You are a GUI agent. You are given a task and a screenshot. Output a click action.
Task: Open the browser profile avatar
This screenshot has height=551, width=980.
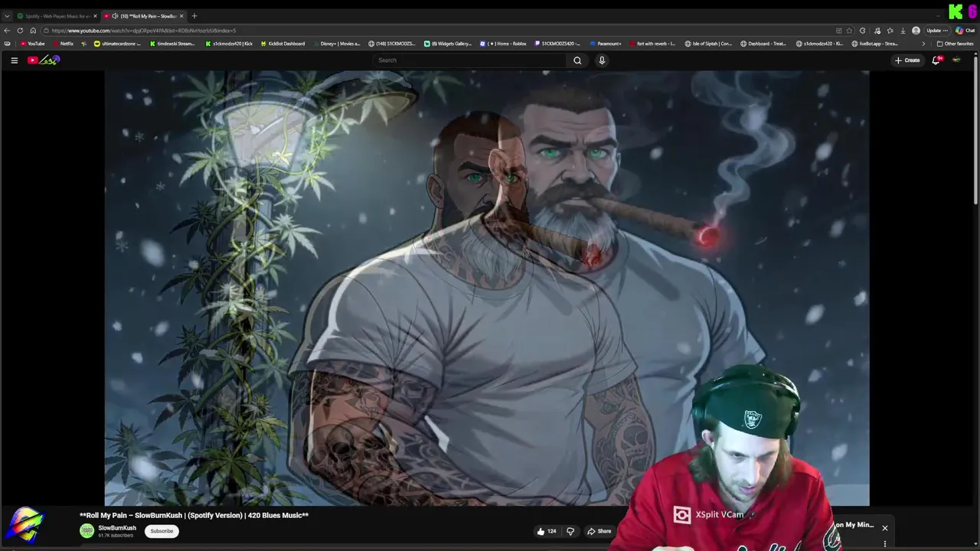(x=916, y=31)
